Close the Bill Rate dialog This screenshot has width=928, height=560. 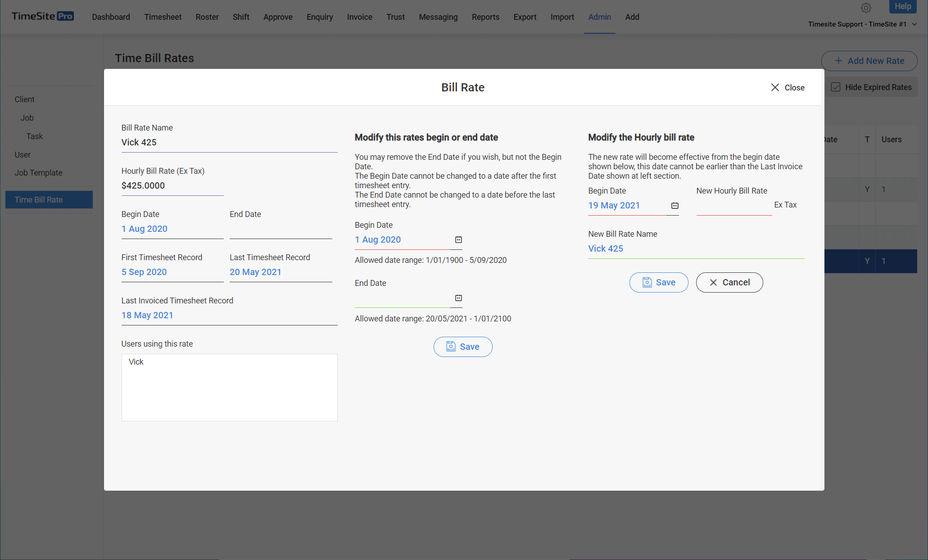(x=788, y=87)
